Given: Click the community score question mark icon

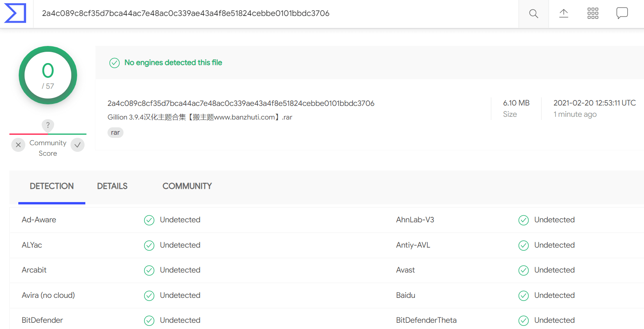Looking at the screenshot, I should (x=48, y=125).
